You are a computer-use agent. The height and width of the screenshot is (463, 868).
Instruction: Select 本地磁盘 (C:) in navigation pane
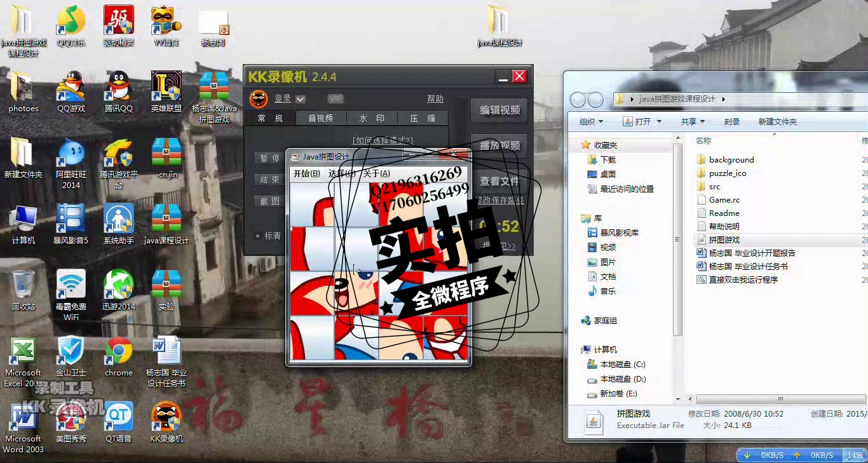(616, 365)
